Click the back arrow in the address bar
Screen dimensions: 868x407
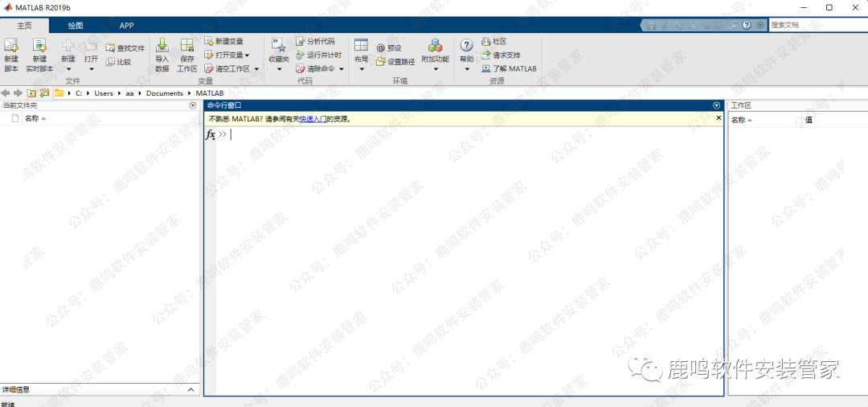point(6,93)
